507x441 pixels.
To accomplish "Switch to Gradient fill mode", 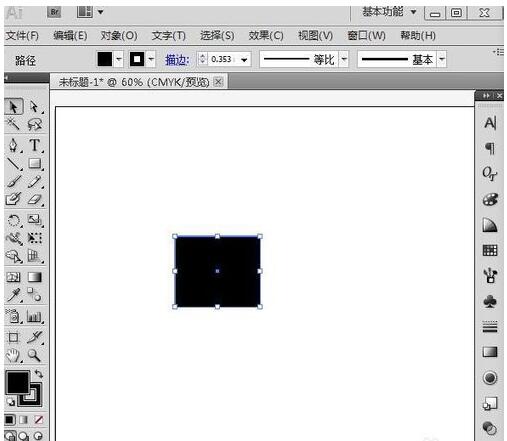I will coord(23,420).
